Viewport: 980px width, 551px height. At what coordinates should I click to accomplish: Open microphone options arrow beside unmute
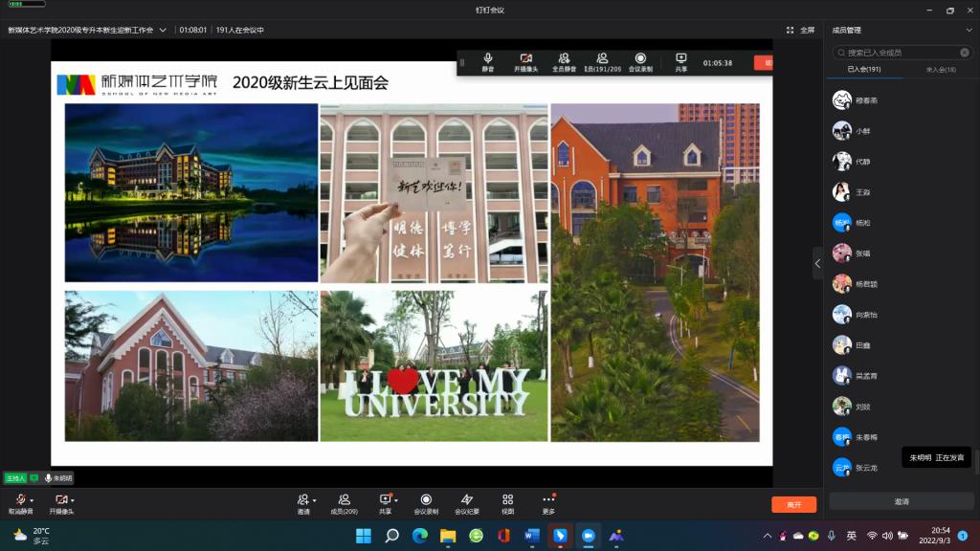[x=32, y=500]
